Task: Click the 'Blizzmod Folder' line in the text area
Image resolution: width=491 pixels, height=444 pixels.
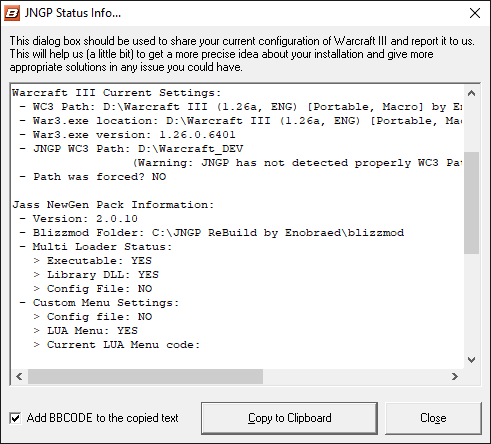Action: pyautogui.click(x=211, y=233)
